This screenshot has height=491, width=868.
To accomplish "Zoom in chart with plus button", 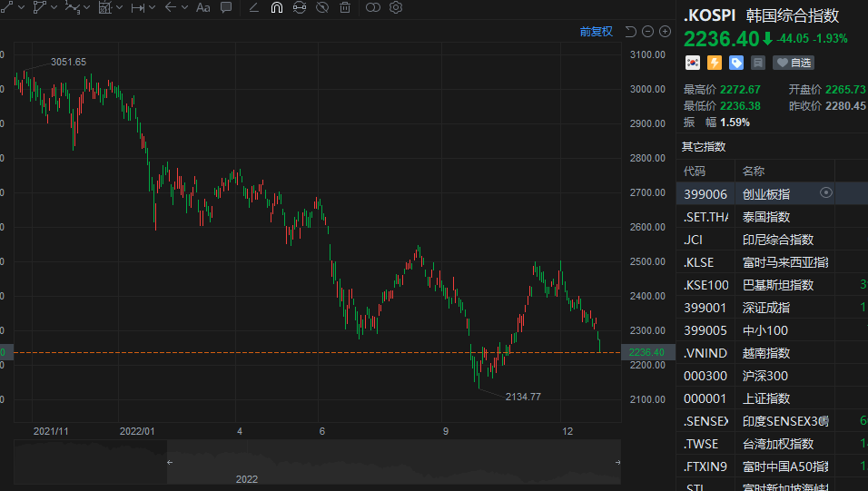I will tap(665, 31).
